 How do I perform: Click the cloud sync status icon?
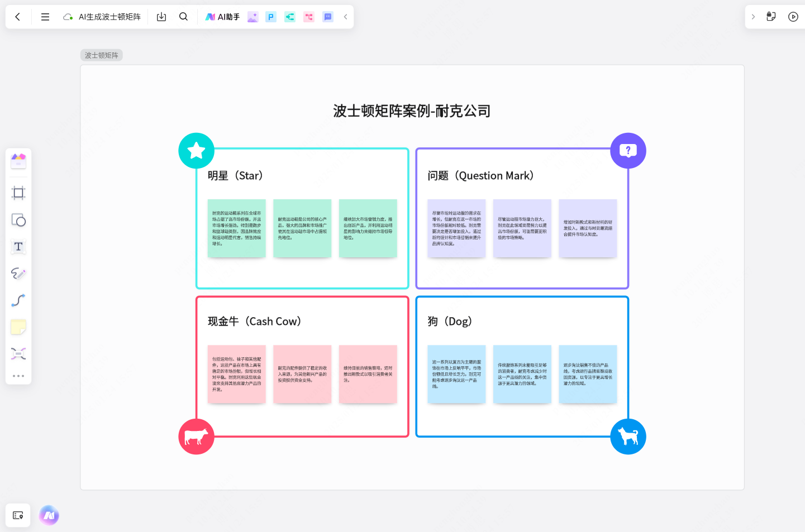68,17
